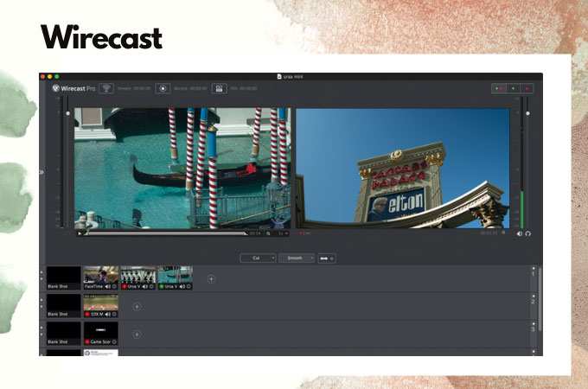Add a new shot to layer 2
Screen dimensions: 588x389
pyautogui.click(x=137, y=306)
